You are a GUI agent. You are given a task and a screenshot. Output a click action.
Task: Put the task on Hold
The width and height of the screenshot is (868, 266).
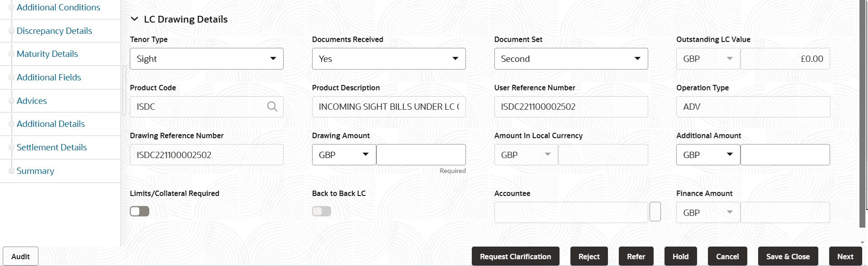pyautogui.click(x=680, y=256)
